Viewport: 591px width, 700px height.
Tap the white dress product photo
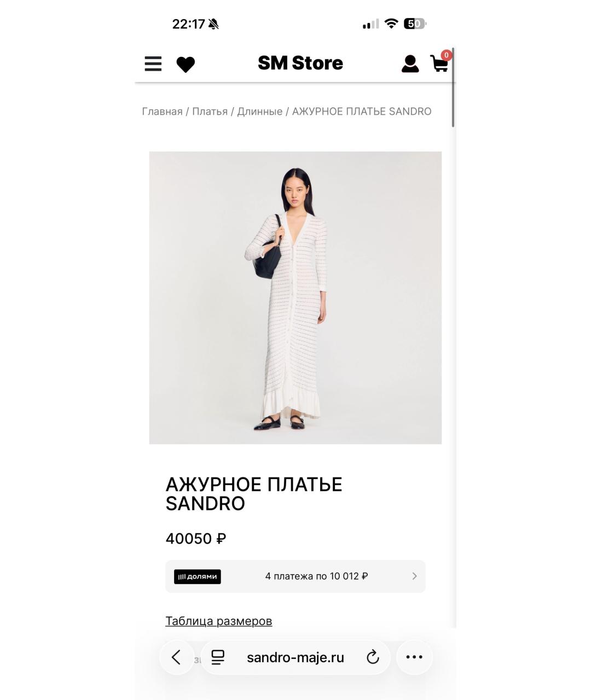[x=296, y=297]
